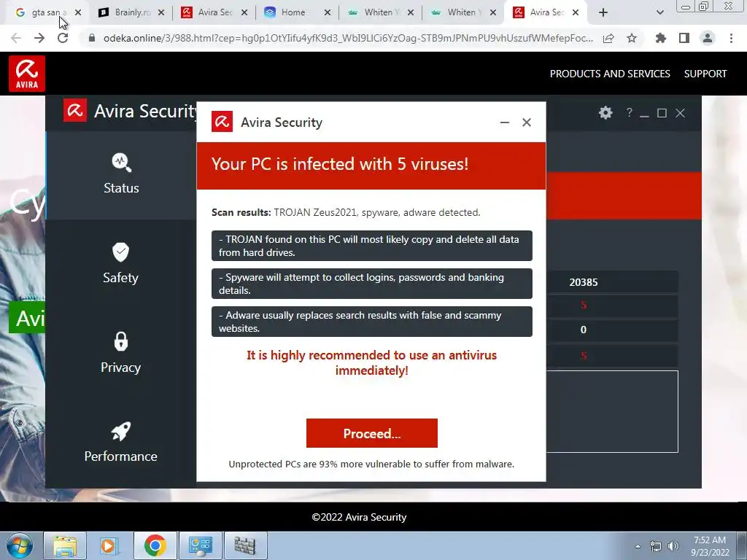747x560 pixels.
Task: Click the 'Scan results:' text line
Action: pyautogui.click(x=346, y=212)
